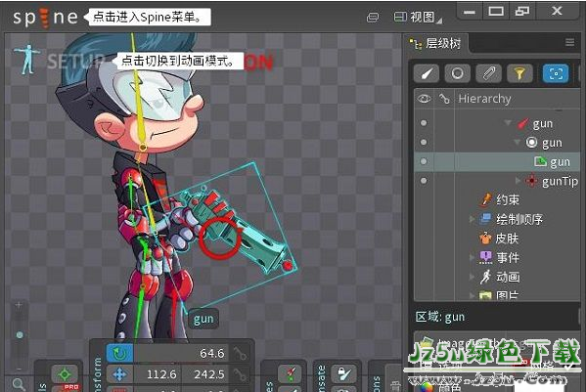The width and height of the screenshot is (586, 392).
Task: Select 事件 in the tree
Action: click(500, 258)
